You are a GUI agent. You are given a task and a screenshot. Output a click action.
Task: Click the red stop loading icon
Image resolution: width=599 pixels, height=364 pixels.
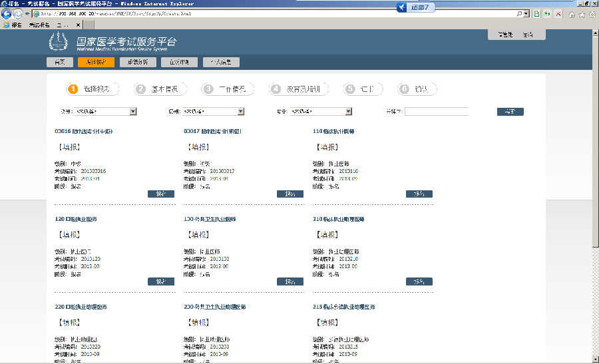point(558,14)
